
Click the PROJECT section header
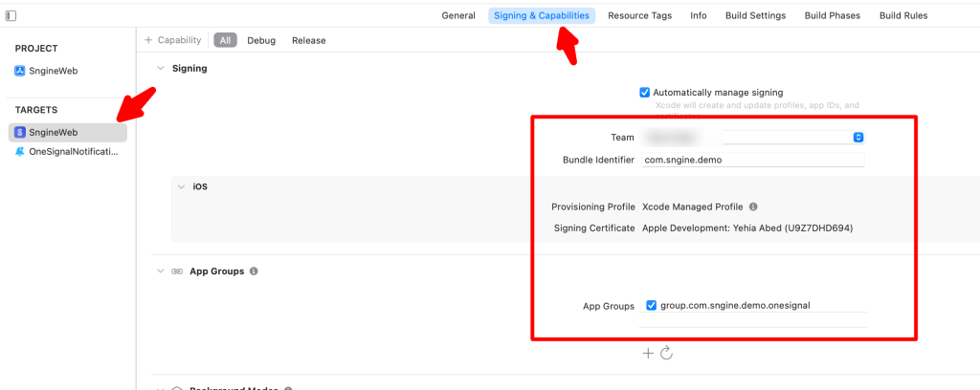36,49
